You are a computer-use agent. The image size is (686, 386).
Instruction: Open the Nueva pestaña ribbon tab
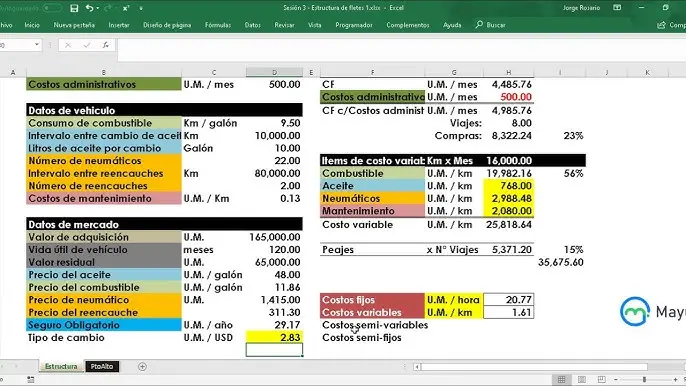pyautogui.click(x=74, y=25)
